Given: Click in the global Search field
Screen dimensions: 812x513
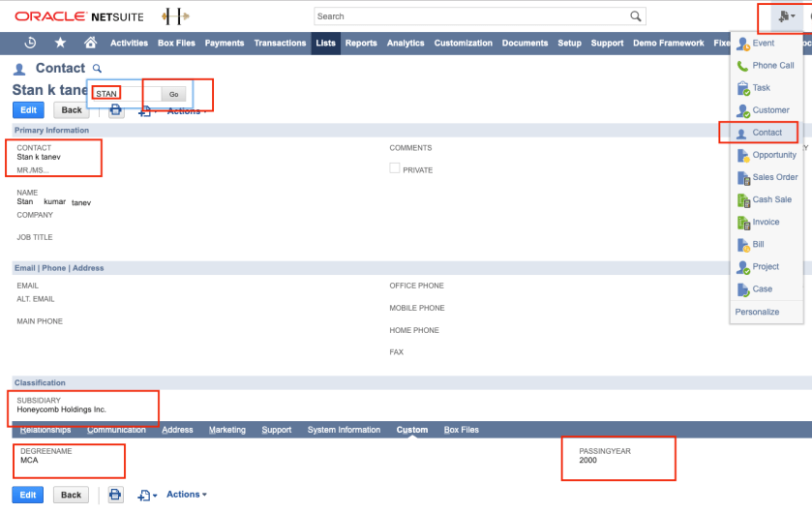Looking at the screenshot, I should [469, 16].
